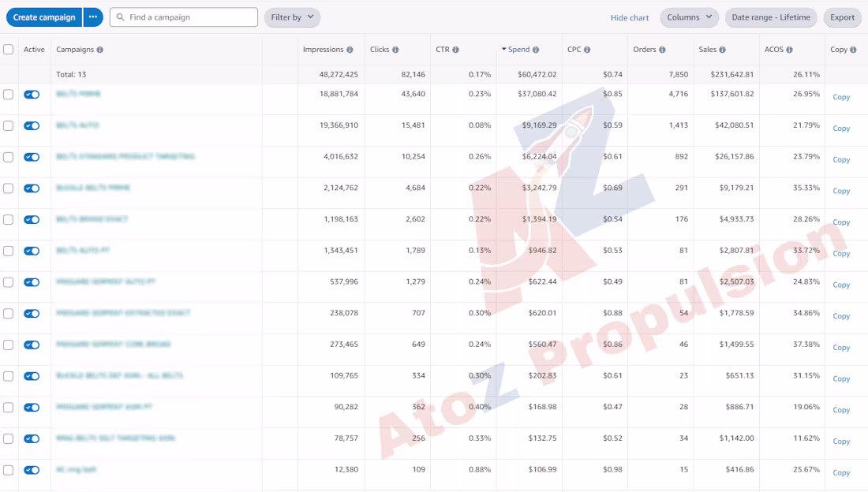868x492 pixels.
Task: Click the info icon next to Impressions
Action: [350, 50]
